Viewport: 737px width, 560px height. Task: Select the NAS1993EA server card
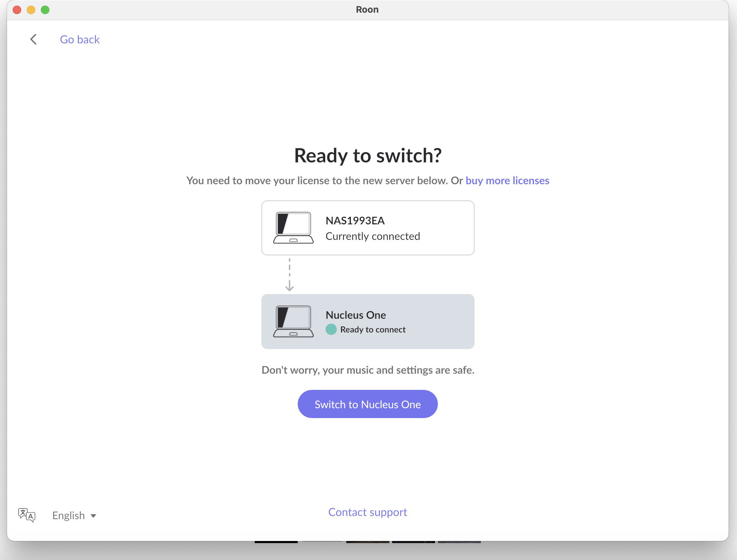tap(368, 228)
